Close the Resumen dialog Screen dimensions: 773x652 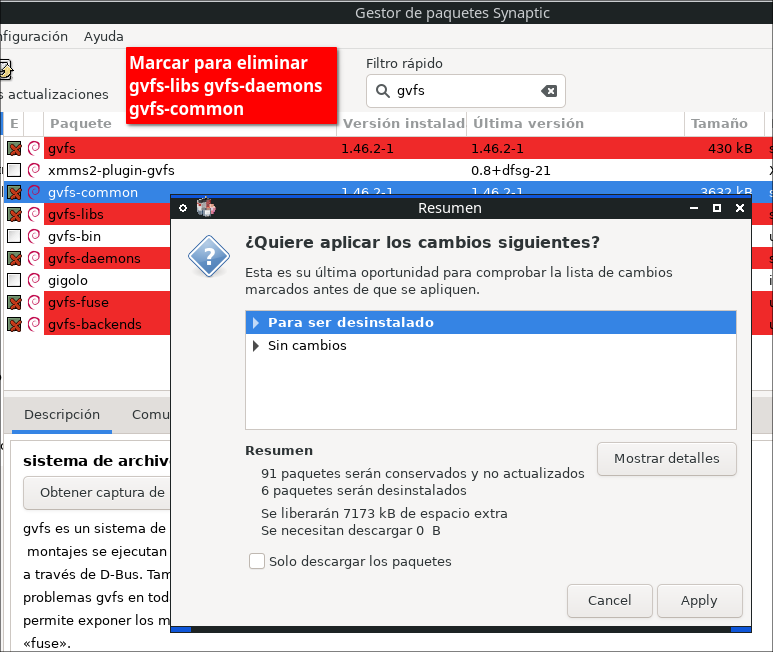tap(740, 208)
